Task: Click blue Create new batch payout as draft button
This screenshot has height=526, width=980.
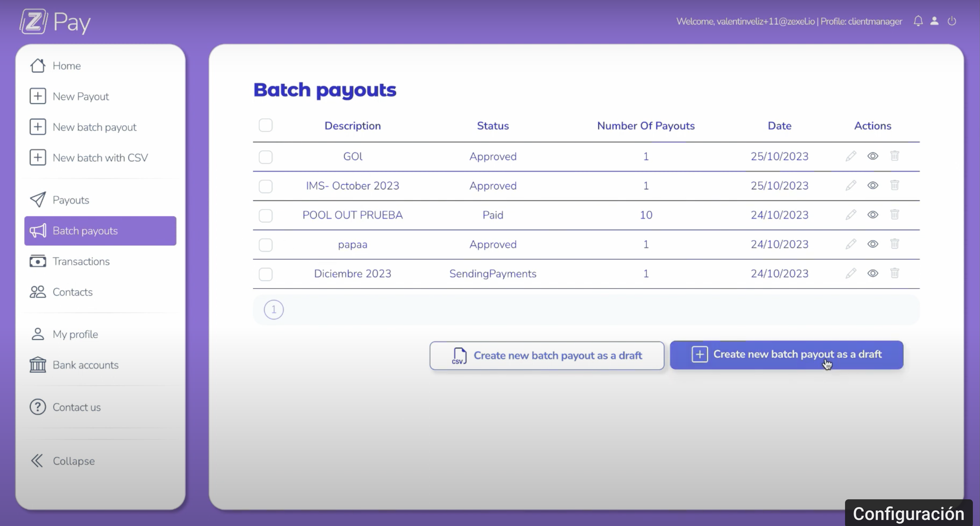Action: pos(786,354)
